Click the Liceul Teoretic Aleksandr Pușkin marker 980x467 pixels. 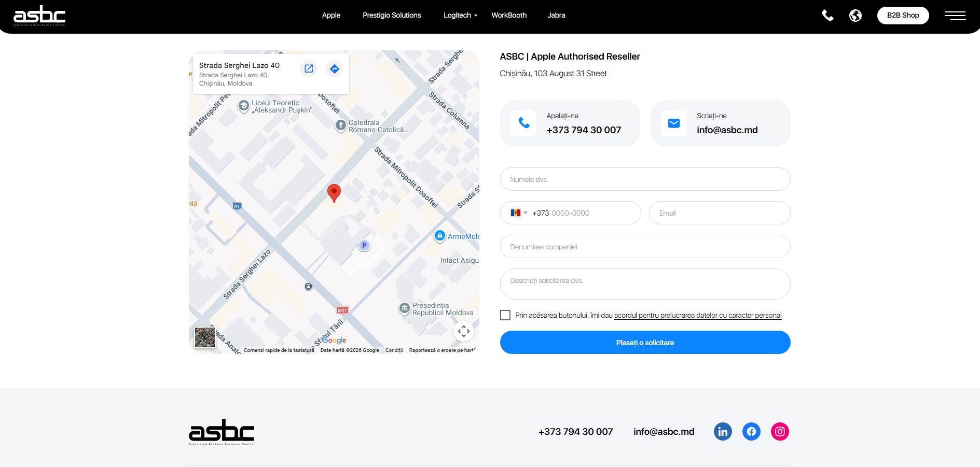pos(243,106)
